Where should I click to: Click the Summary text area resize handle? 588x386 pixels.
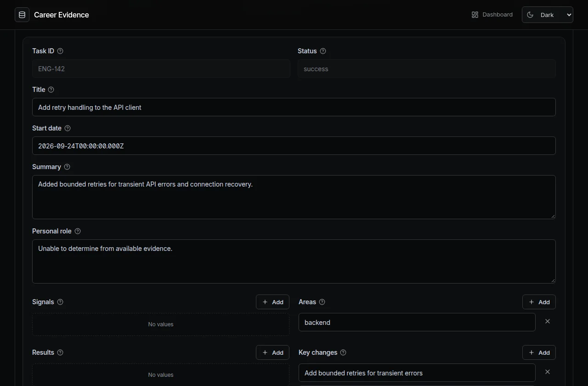pyautogui.click(x=553, y=216)
